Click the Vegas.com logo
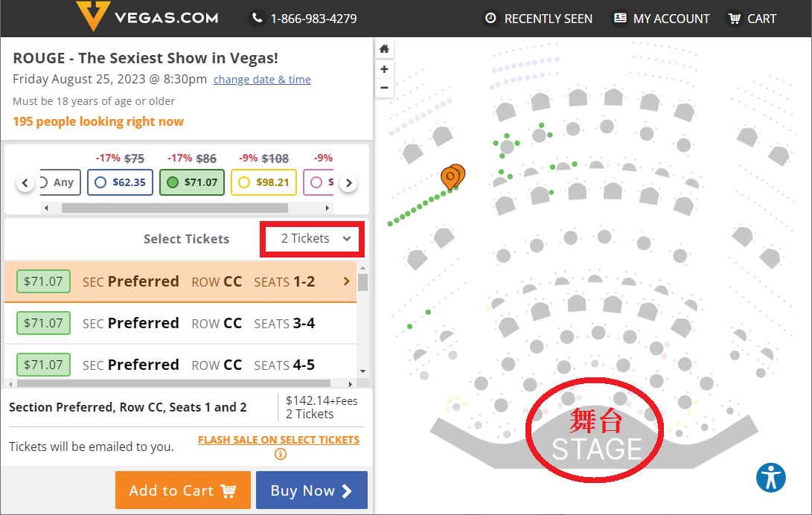Image resolution: width=812 pixels, height=515 pixels. 147,16
